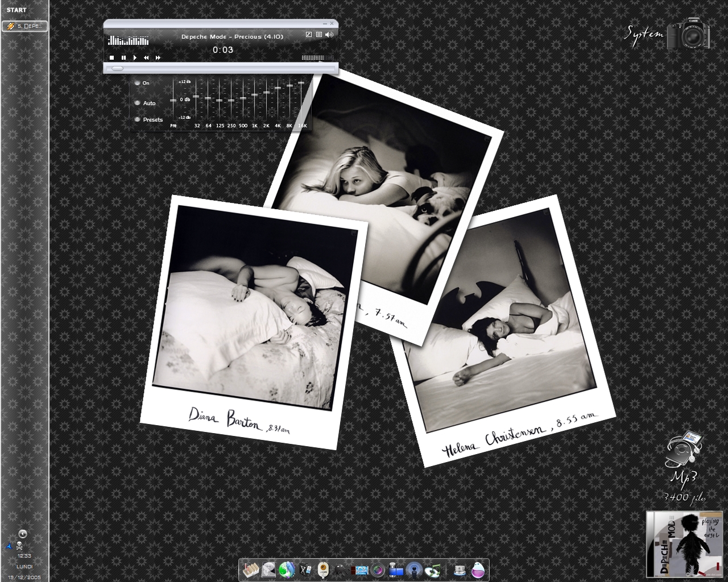Click the date 19/12/2005 in the sidebar

click(24, 577)
